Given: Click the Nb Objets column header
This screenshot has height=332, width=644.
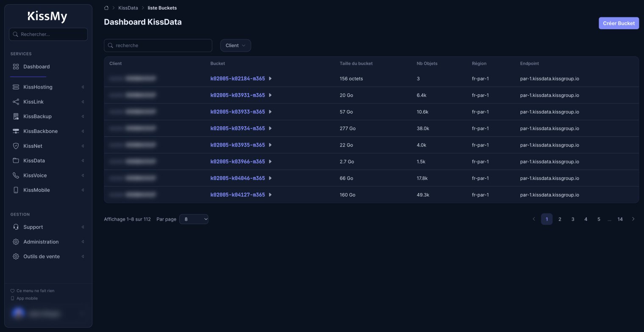Looking at the screenshot, I should pos(427,64).
